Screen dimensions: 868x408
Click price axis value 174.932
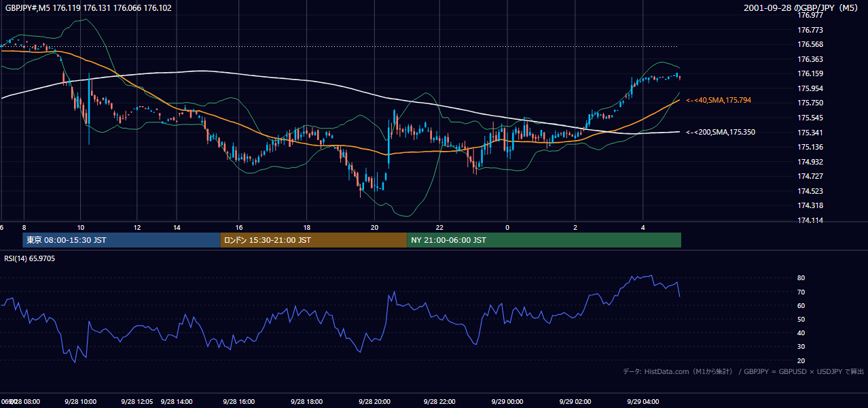[811, 162]
